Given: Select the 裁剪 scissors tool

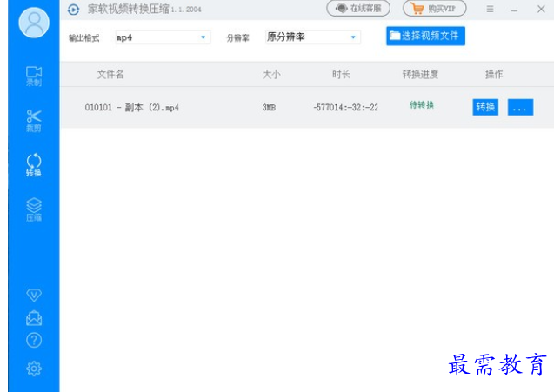Looking at the screenshot, I should [34, 119].
